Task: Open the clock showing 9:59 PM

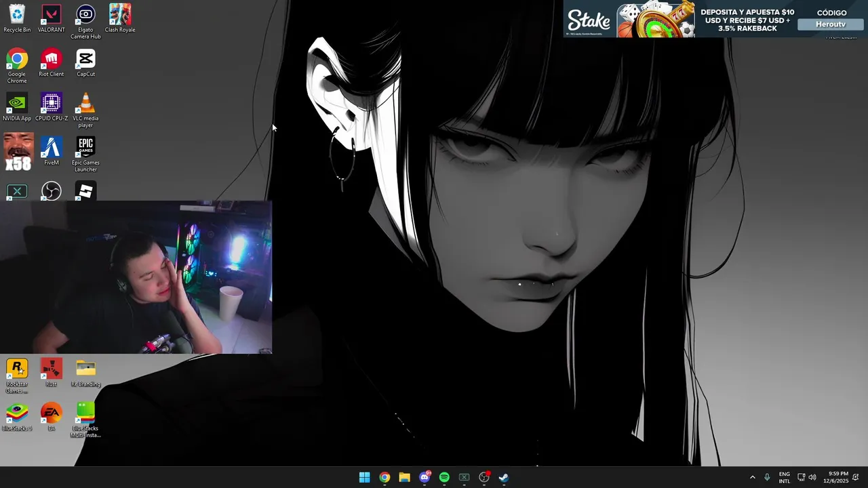Action: (x=835, y=477)
